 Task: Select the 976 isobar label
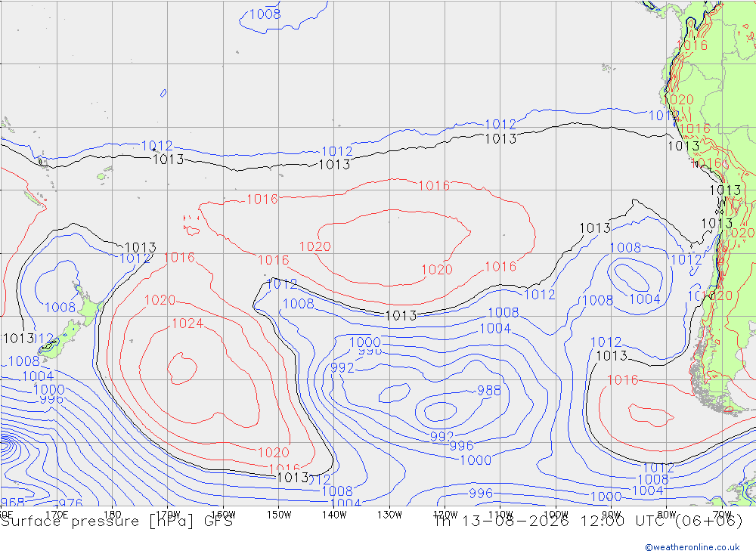[71, 503]
